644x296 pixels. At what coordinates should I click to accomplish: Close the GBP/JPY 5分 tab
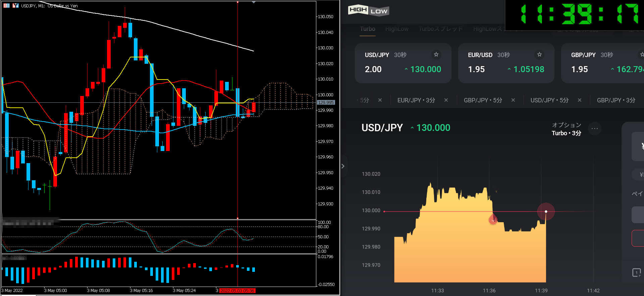(513, 100)
